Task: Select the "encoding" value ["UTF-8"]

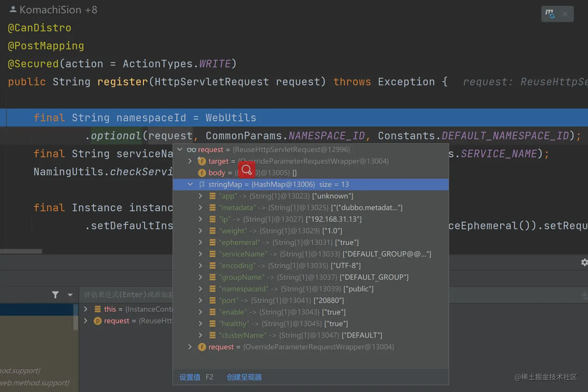Action: point(346,265)
